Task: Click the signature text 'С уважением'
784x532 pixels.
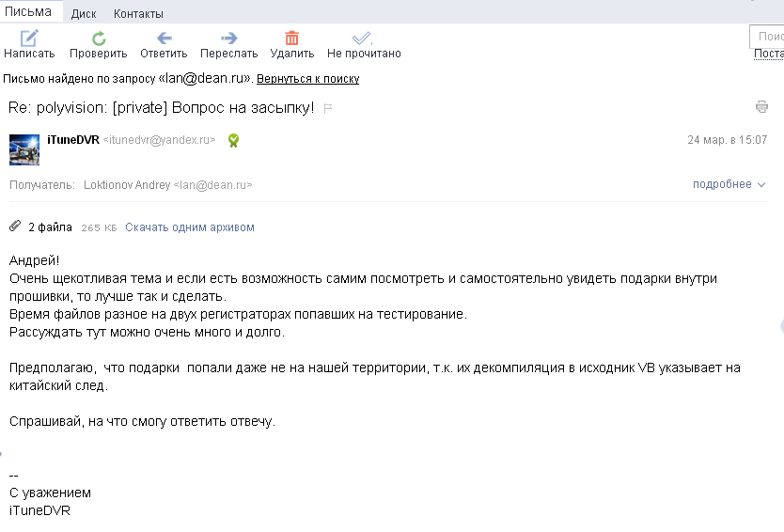Action: pos(50,493)
